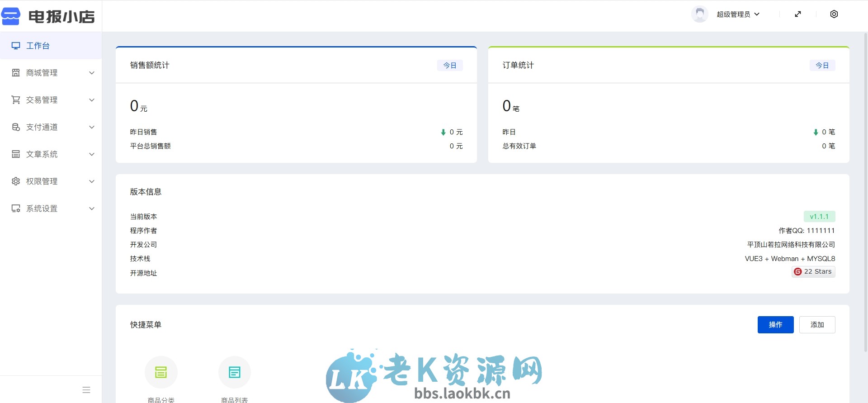
Task: Click the 开发公司 label
Action: tap(144, 245)
